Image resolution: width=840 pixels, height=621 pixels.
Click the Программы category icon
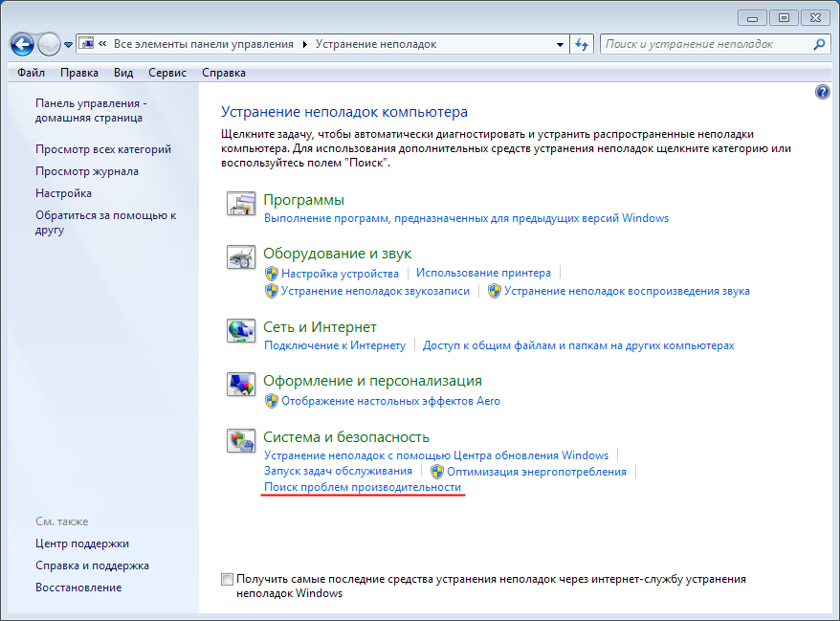(240, 204)
